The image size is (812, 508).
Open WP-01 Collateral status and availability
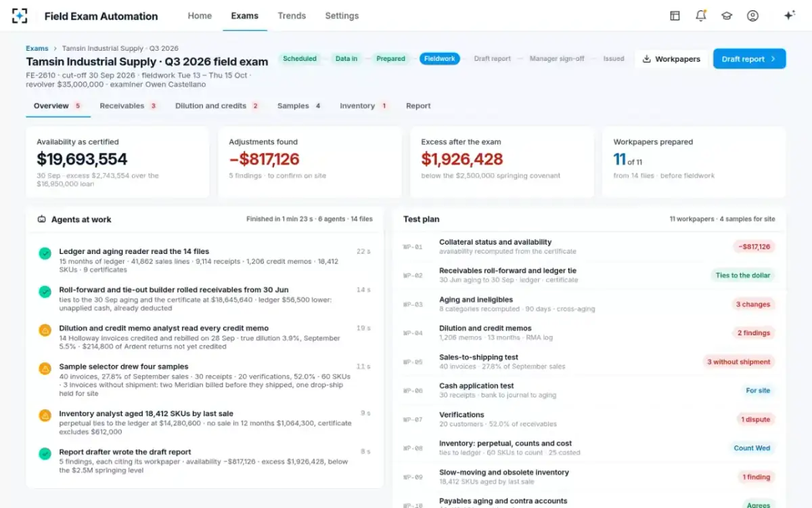point(589,247)
